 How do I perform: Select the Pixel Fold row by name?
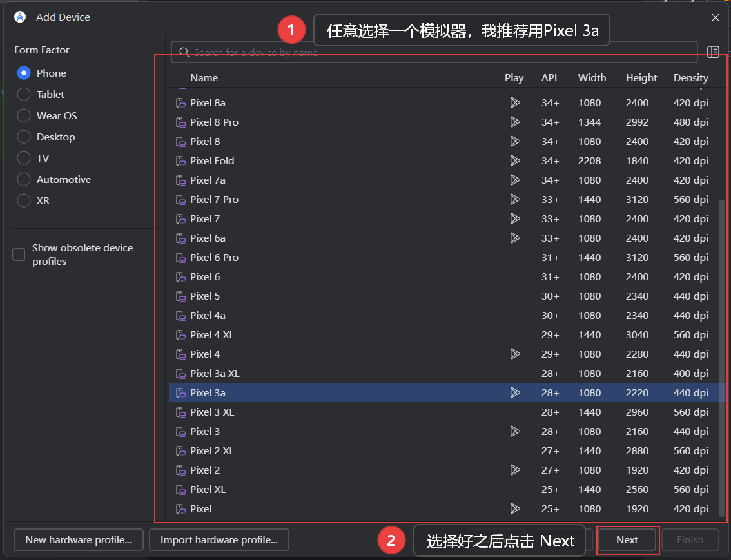point(212,160)
